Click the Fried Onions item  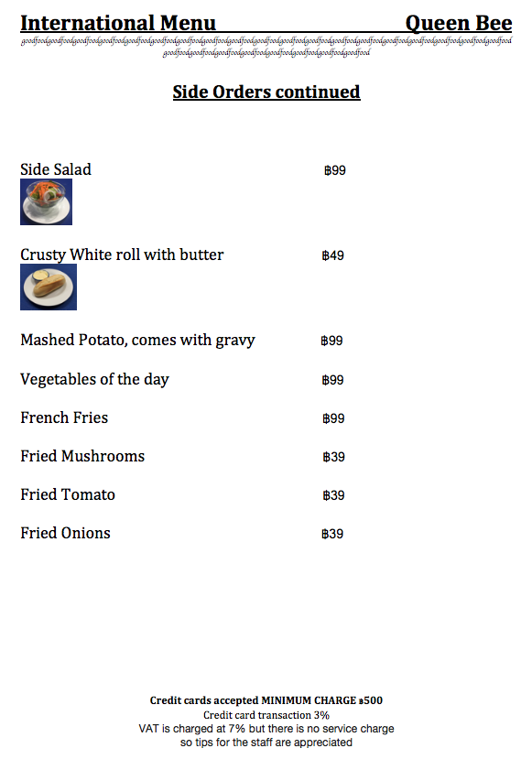coord(65,533)
